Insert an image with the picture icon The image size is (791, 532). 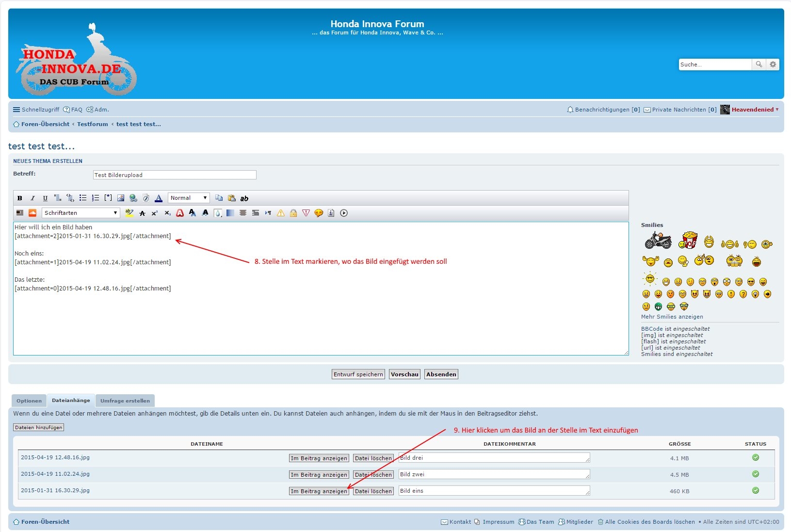(121, 198)
